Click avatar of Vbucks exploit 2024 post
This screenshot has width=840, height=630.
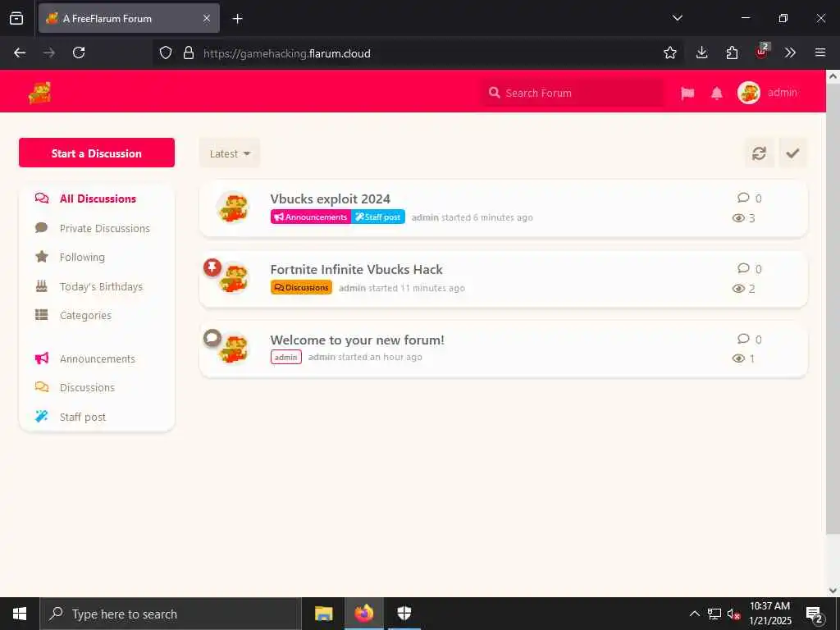click(x=233, y=207)
